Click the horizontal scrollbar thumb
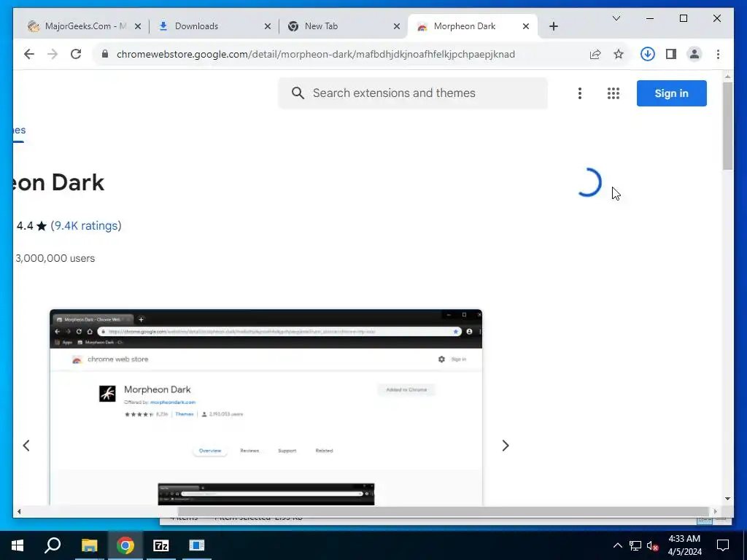747x560 pixels. pos(443,511)
